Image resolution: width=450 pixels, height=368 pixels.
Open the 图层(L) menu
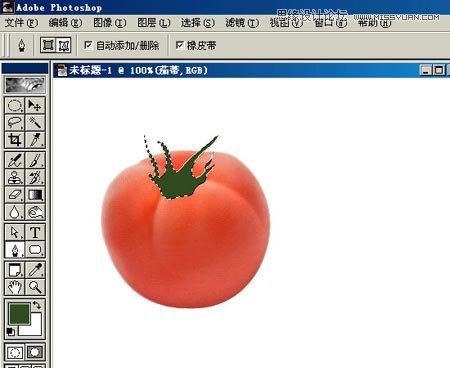[x=154, y=23]
